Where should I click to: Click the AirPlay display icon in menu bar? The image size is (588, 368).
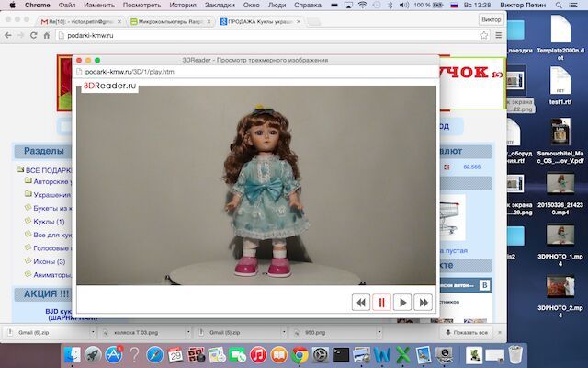[x=348, y=5]
